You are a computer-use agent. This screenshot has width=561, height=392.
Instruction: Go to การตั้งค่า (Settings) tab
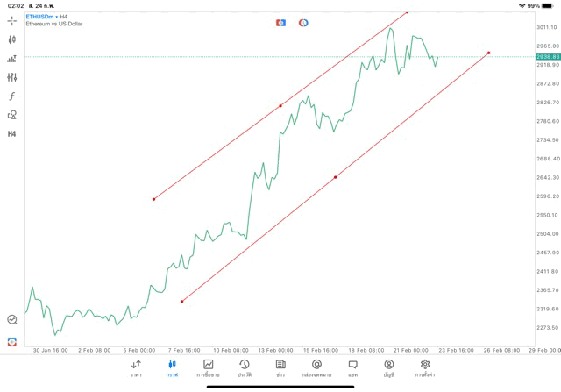pos(425,368)
